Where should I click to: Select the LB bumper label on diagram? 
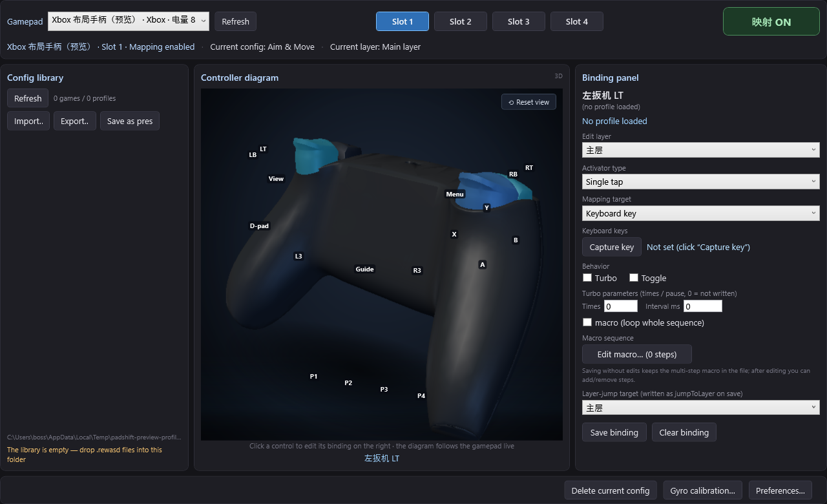click(x=253, y=155)
